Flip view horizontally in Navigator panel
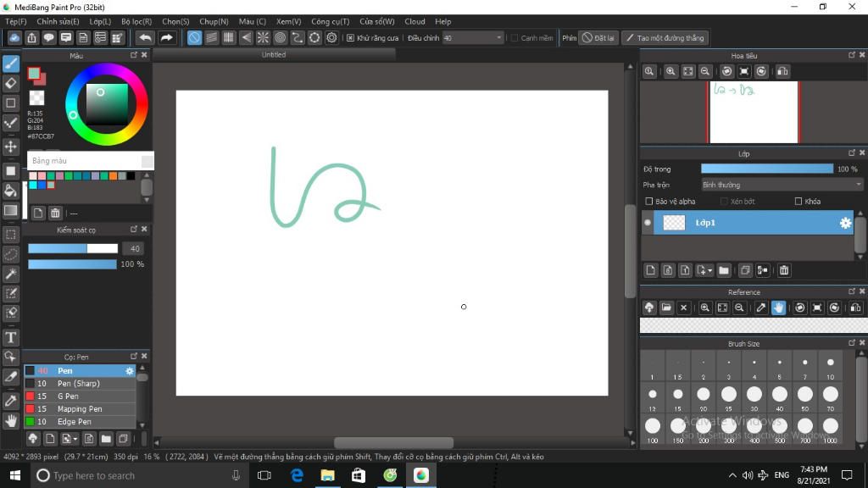Image resolution: width=868 pixels, height=488 pixels. 782,71
